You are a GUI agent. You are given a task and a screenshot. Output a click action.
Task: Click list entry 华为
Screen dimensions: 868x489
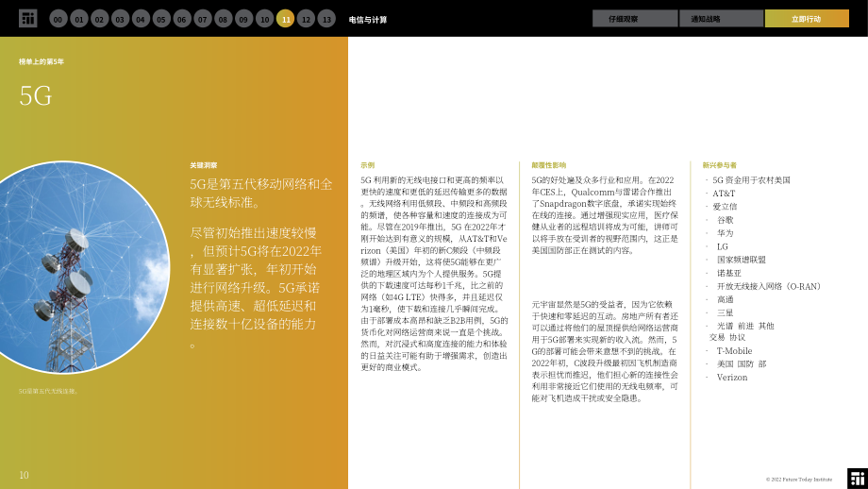(726, 233)
